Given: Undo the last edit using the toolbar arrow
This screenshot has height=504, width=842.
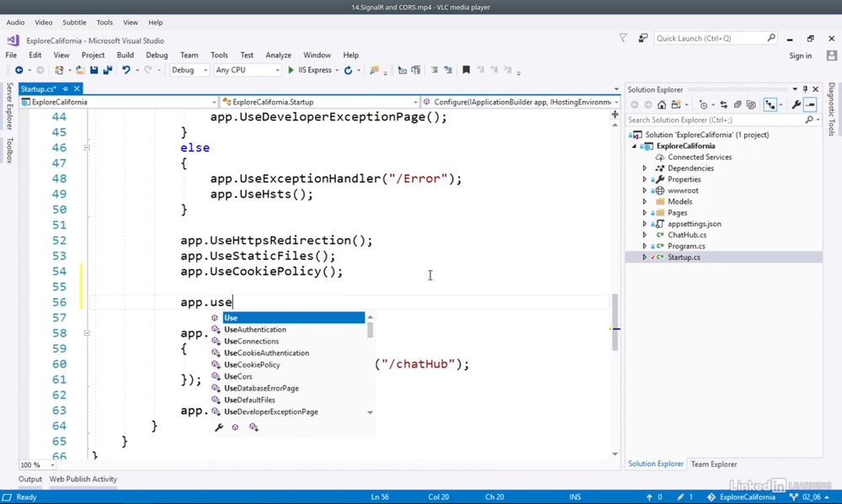Looking at the screenshot, I should [x=126, y=71].
